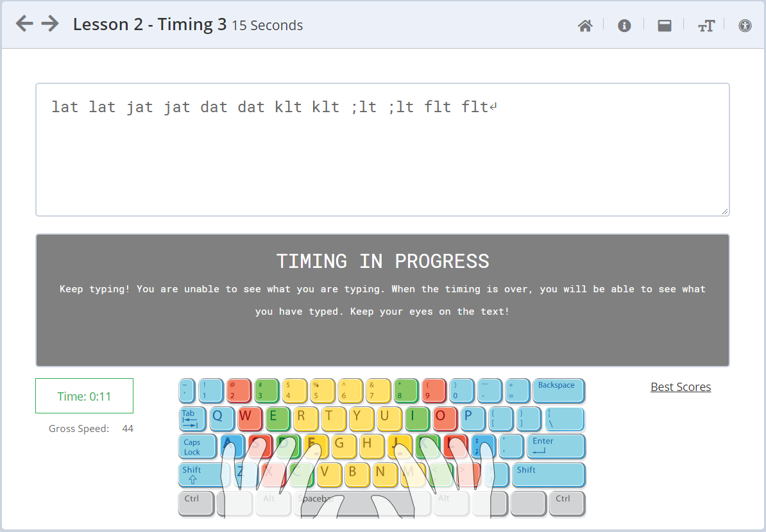Toggle the Caps Lock key
The height and width of the screenshot is (532, 766).
[198, 447]
